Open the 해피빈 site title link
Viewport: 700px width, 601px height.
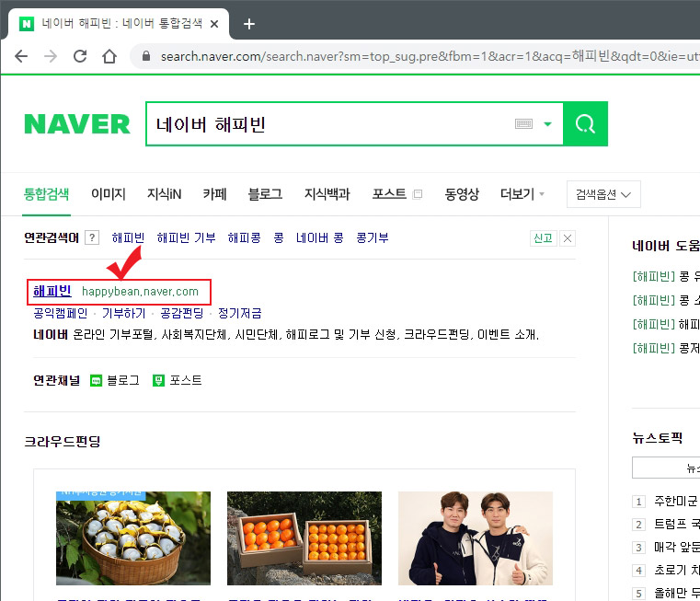(x=52, y=292)
